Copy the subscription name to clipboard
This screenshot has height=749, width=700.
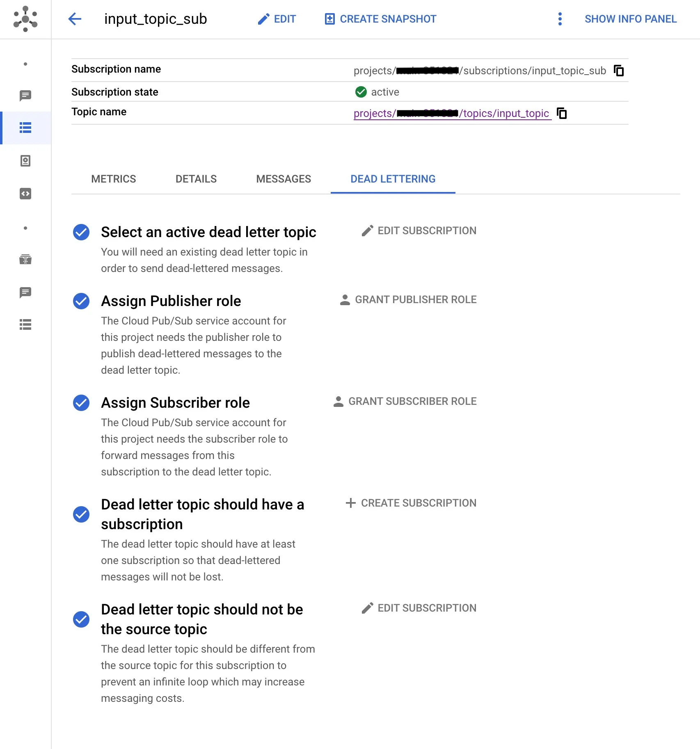click(x=619, y=71)
